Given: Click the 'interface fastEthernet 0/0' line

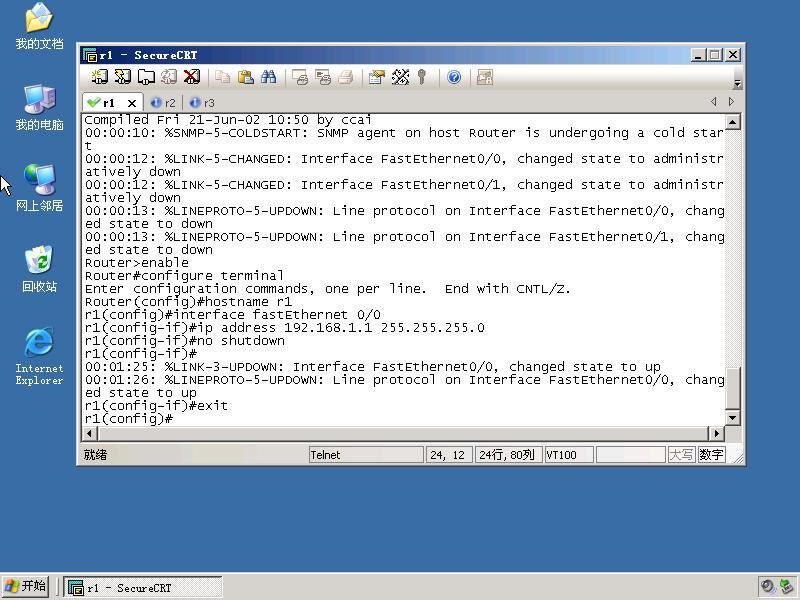Looking at the screenshot, I should 233,315.
